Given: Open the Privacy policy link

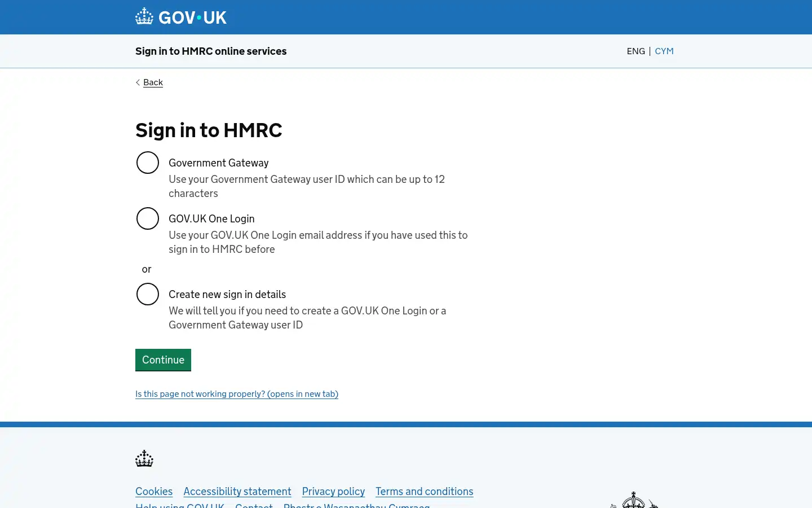Looking at the screenshot, I should click(x=333, y=492).
